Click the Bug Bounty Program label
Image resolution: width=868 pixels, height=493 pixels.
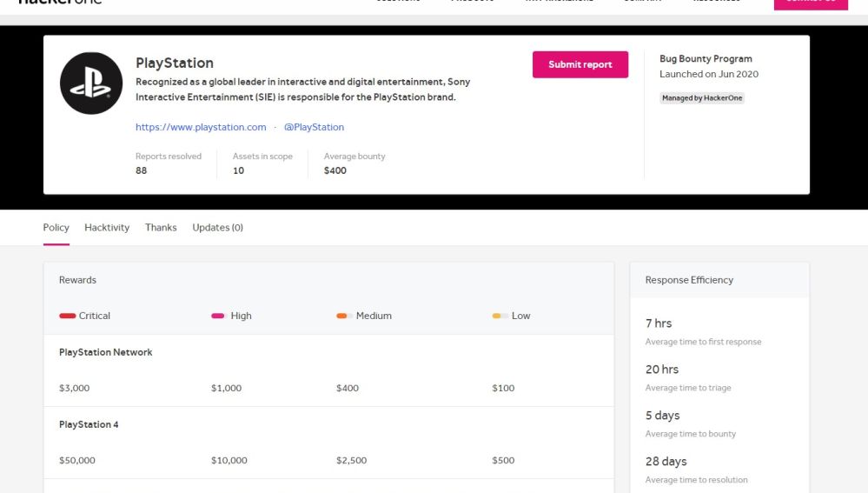pyautogui.click(x=706, y=59)
